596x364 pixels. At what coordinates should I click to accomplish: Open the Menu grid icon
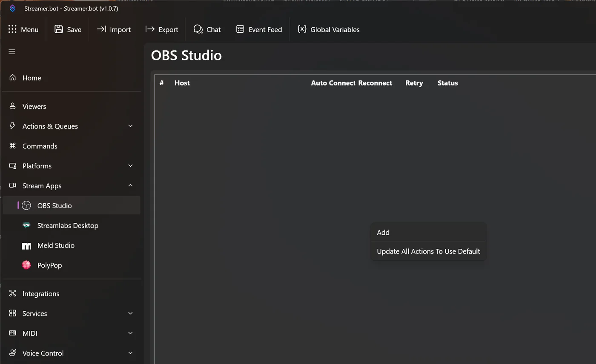click(x=12, y=29)
